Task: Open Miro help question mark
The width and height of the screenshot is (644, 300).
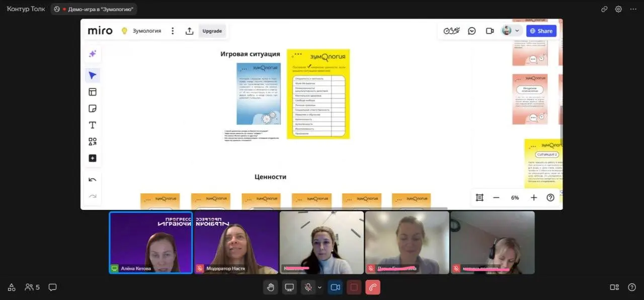Action: point(550,198)
